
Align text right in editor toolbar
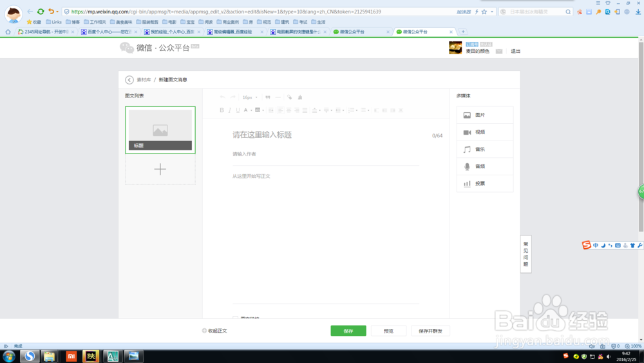click(x=297, y=110)
